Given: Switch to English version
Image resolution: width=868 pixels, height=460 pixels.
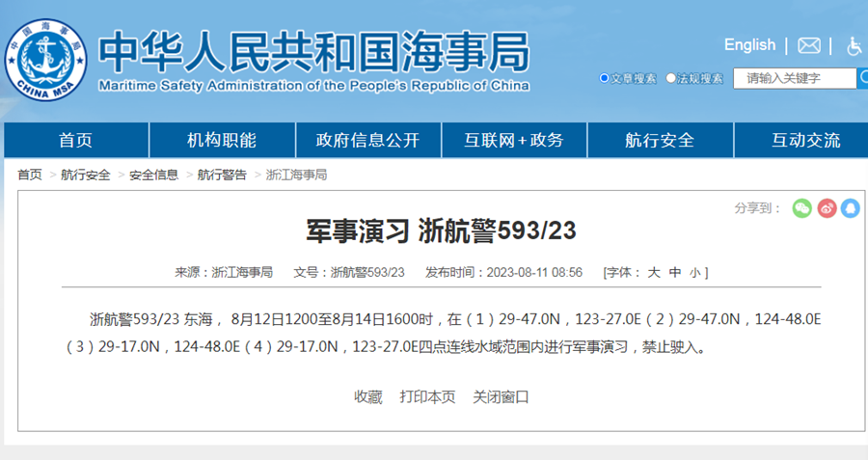Looking at the screenshot, I should [x=749, y=45].
